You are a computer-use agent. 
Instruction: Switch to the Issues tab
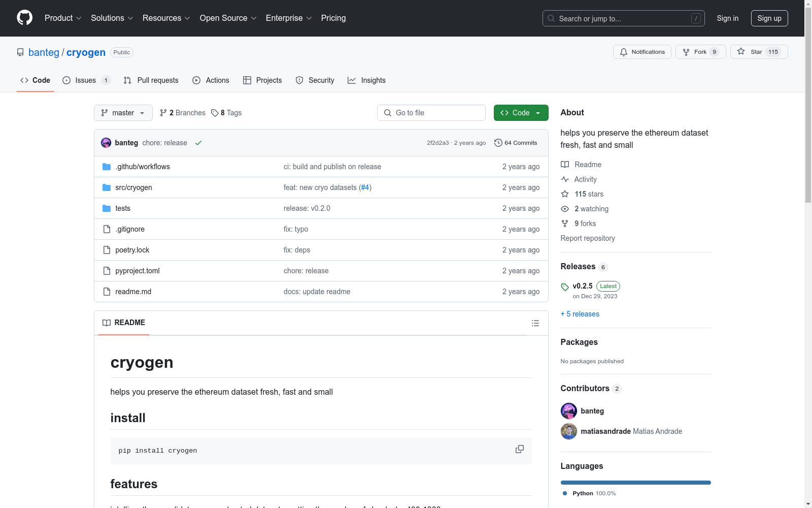86,80
